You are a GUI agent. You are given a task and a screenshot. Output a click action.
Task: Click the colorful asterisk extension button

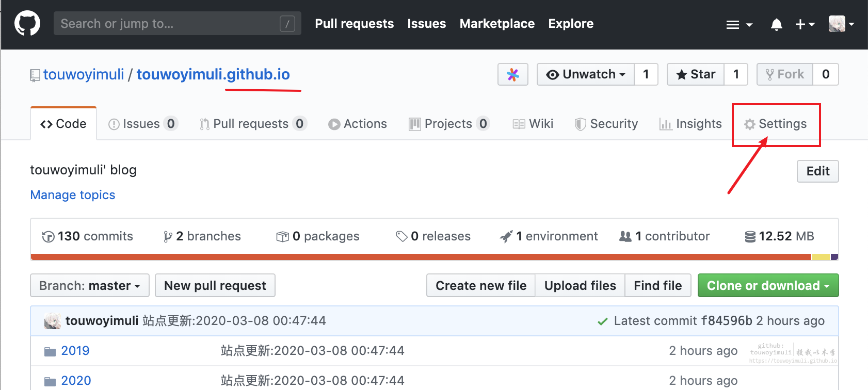coord(513,74)
